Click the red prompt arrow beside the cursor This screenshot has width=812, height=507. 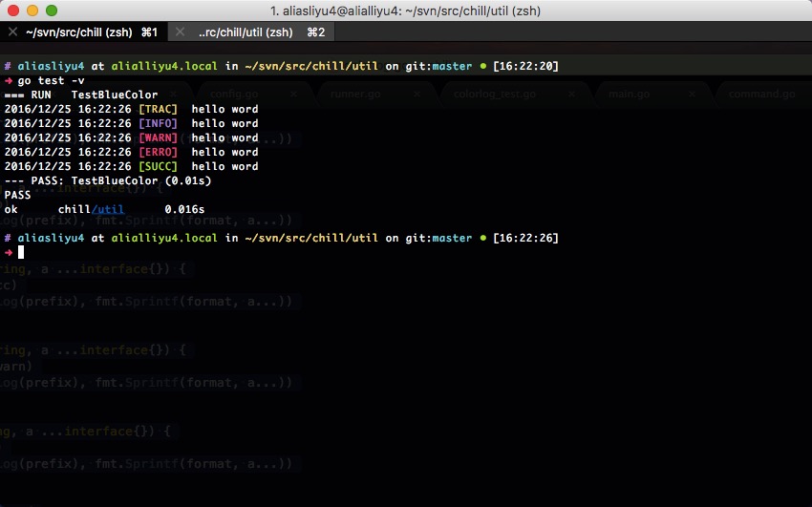click(x=9, y=252)
